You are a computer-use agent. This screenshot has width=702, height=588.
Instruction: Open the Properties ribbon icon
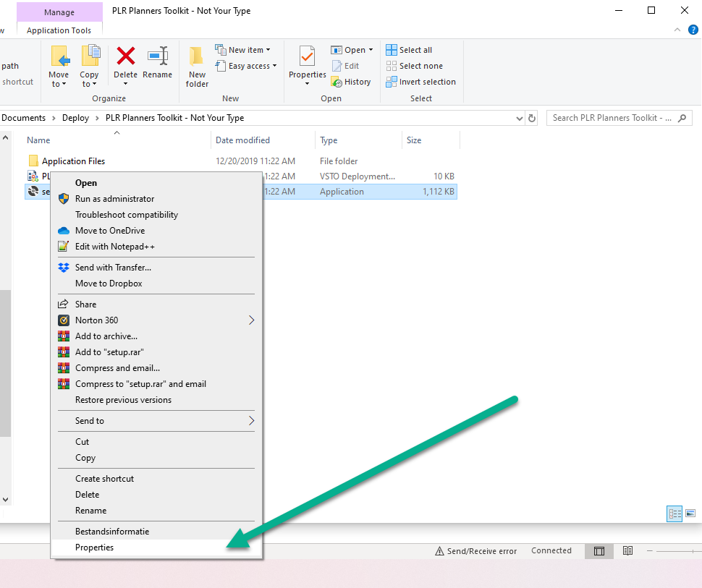[x=308, y=56]
